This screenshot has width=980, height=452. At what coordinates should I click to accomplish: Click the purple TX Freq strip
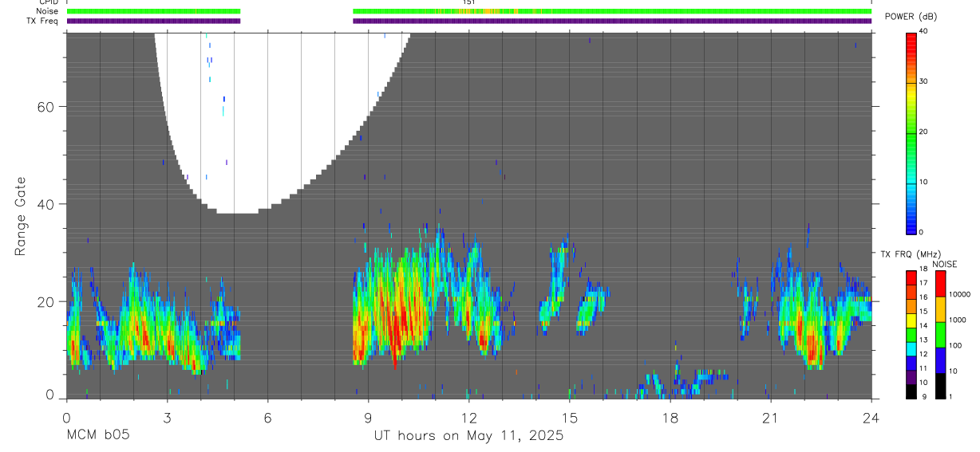pyautogui.click(x=469, y=21)
